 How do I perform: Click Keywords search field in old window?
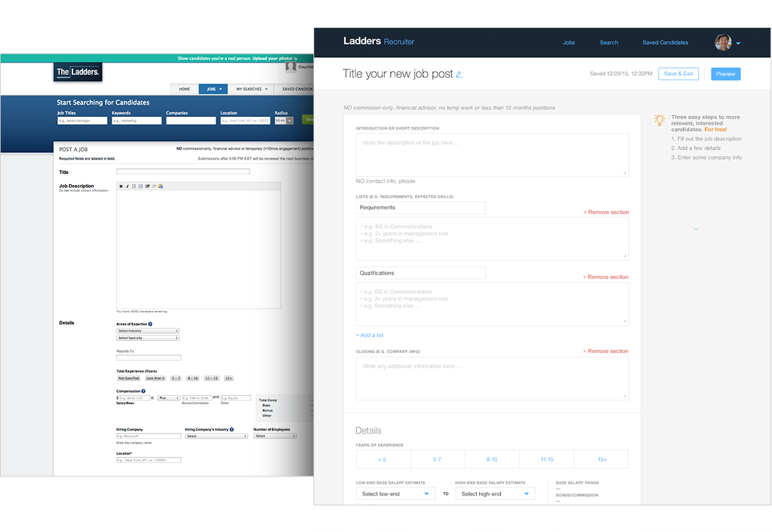(136, 120)
